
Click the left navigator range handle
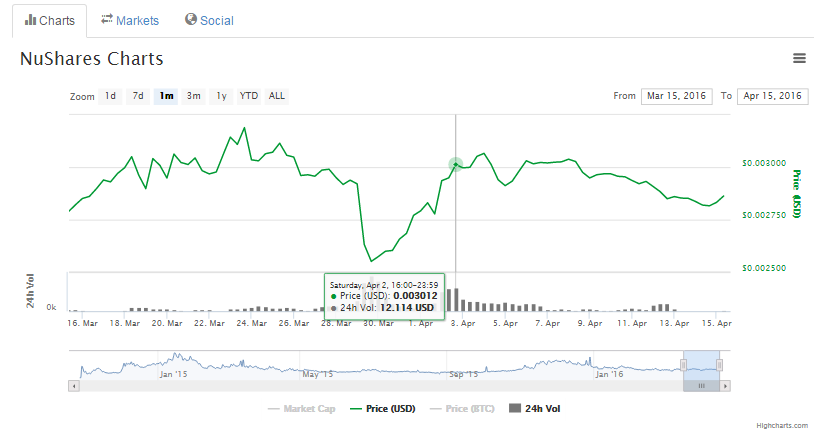click(684, 365)
